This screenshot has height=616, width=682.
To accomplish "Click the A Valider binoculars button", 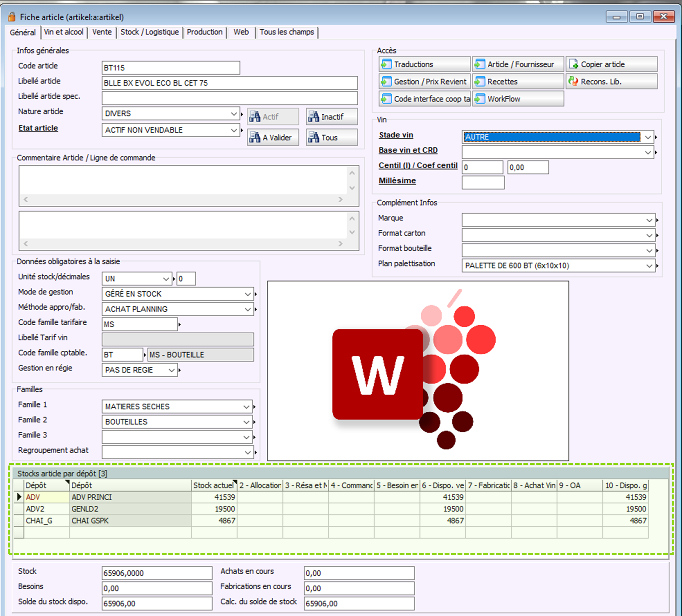I will 273,137.
